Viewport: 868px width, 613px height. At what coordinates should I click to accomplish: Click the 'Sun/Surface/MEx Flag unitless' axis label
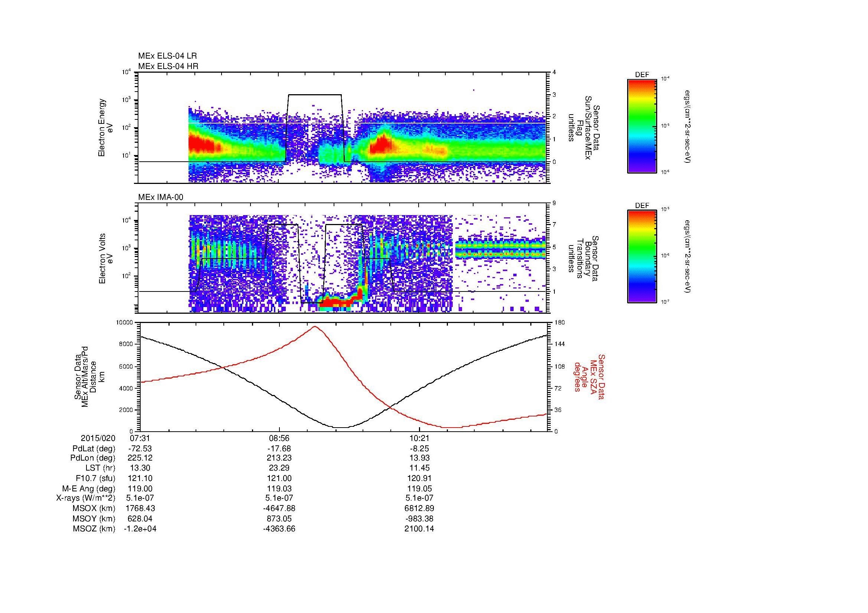(584, 128)
